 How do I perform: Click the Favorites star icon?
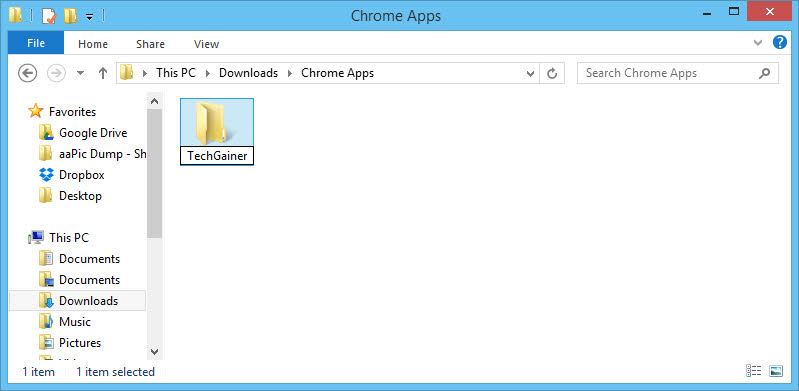[36, 111]
